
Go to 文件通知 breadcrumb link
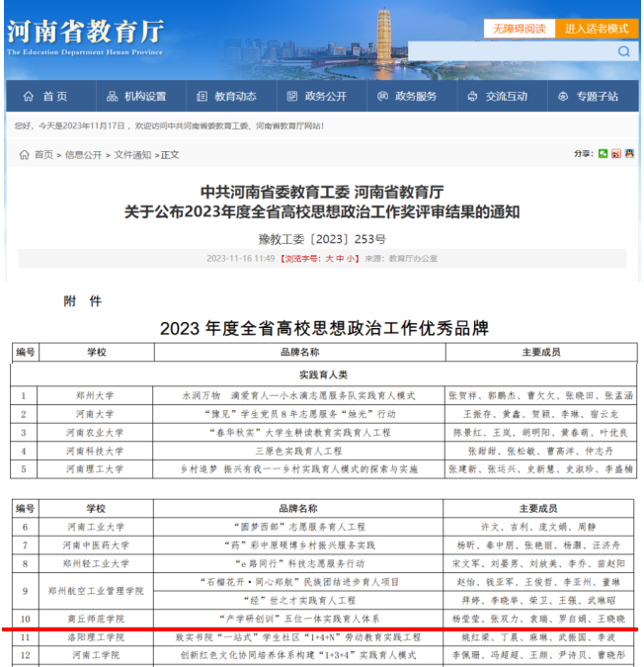coord(132,155)
